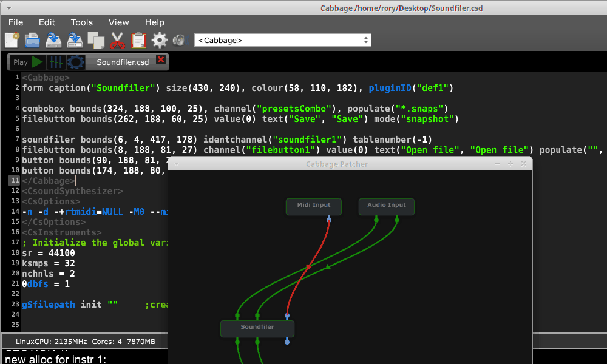Open settings with the gear icon
Screen dimensions: 607x364
160,41
